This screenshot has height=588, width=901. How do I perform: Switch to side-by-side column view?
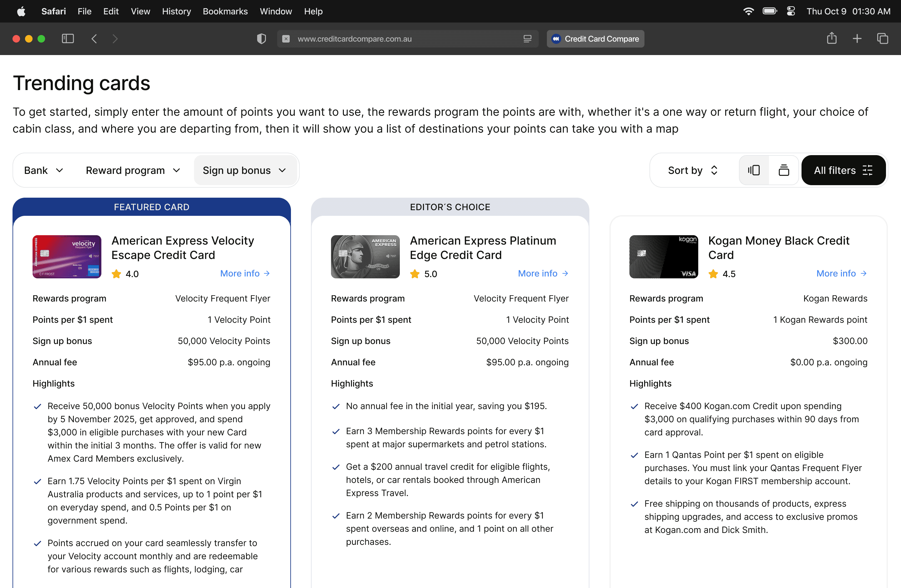tap(754, 170)
